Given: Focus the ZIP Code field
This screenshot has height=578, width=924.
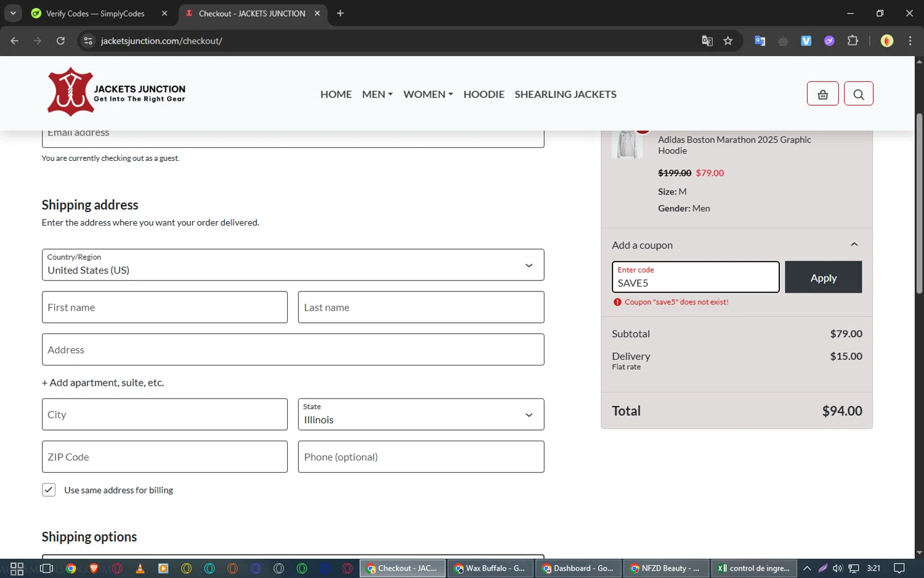Looking at the screenshot, I should pyautogui.click(x=164, y=457).
